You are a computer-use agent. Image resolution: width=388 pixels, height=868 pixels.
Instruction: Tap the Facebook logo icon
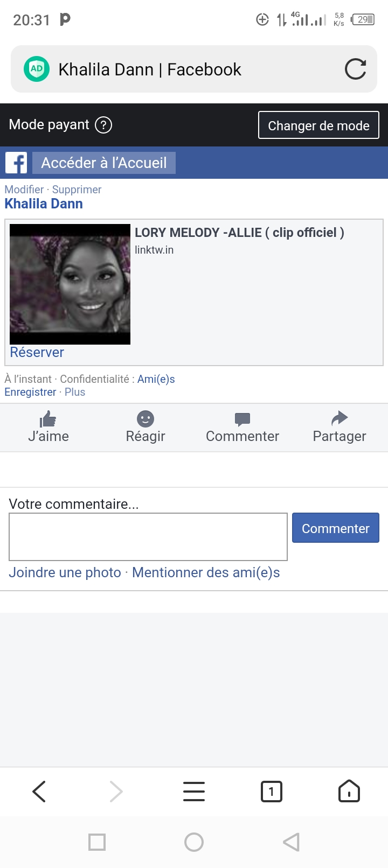16,163
